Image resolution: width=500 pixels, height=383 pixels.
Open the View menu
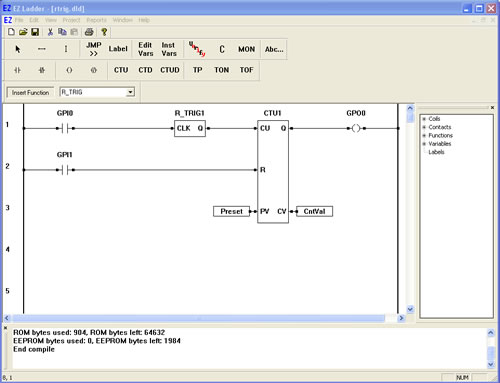(x=51, y=20)
